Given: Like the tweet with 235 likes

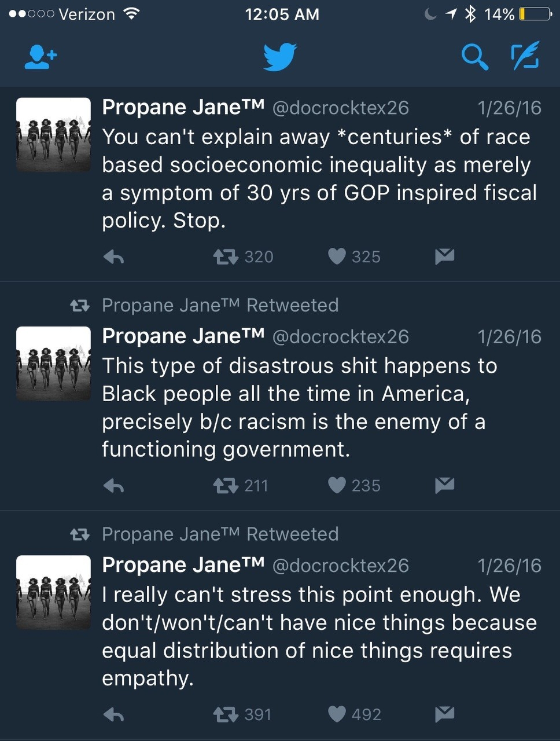Looking at the screenshot, I should (x=337, y=485).
